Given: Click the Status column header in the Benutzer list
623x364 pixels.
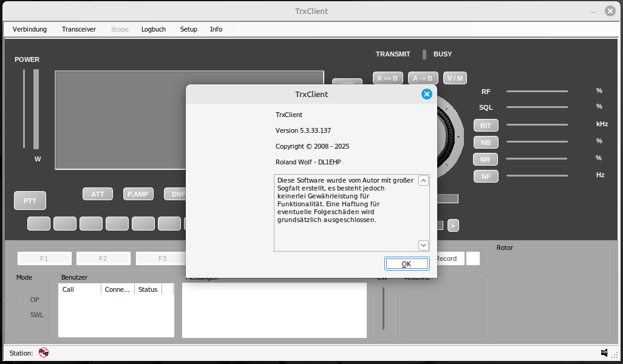Looking at the screenshot, I should click(147, 289).
